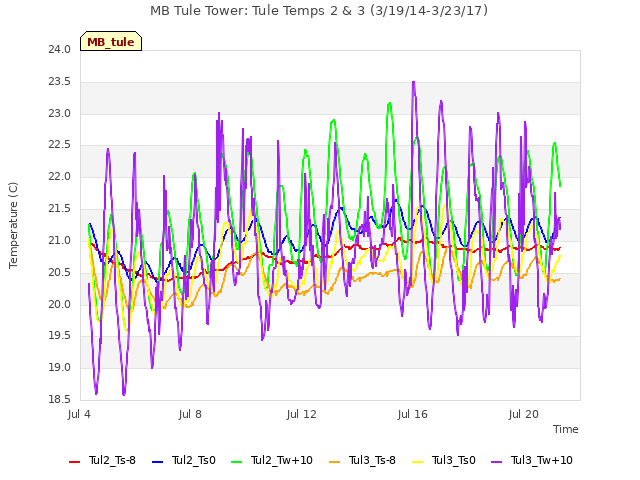
Task: Click the 21.5 y-axis tick label
Action: [60, 208]
